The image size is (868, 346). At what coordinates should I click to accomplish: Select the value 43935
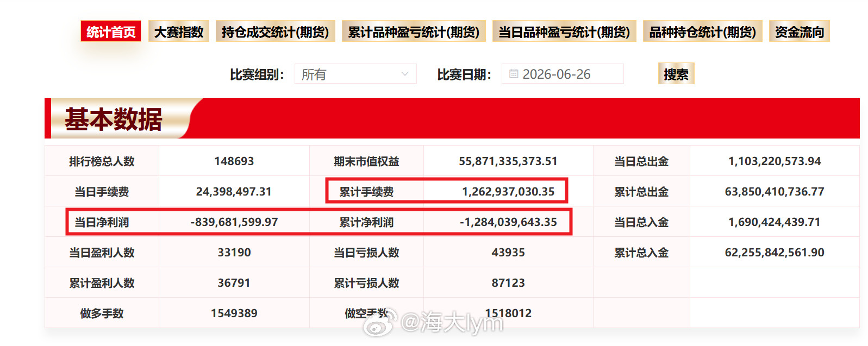pyautogui.click(x=508, y=252)
